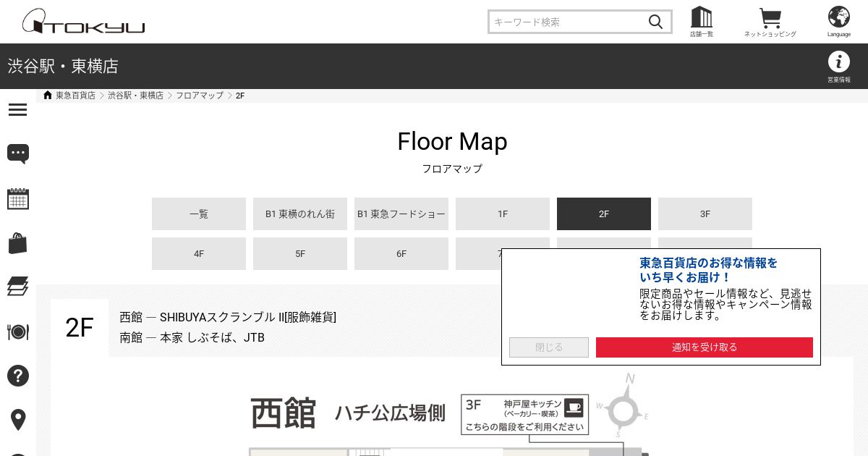Select the B1 東横のれん街 tab
This screenshot has height=456, width=868.
300,214
